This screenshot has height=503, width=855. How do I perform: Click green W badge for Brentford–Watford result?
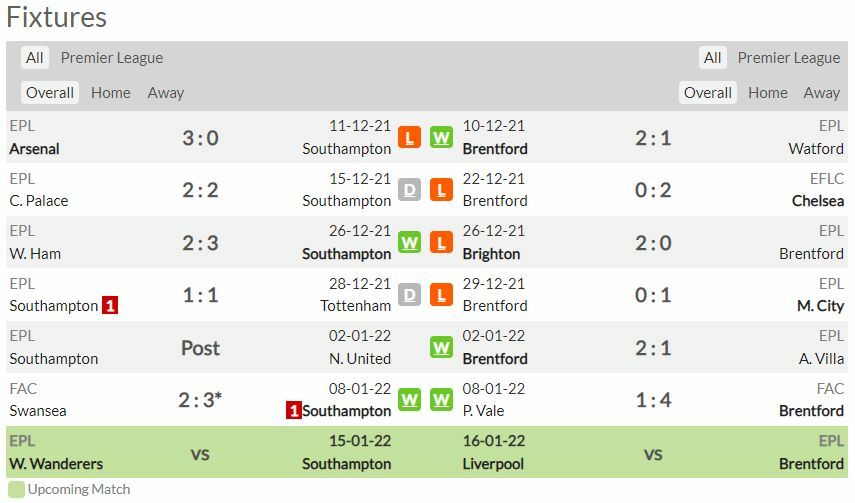[441, 138]
